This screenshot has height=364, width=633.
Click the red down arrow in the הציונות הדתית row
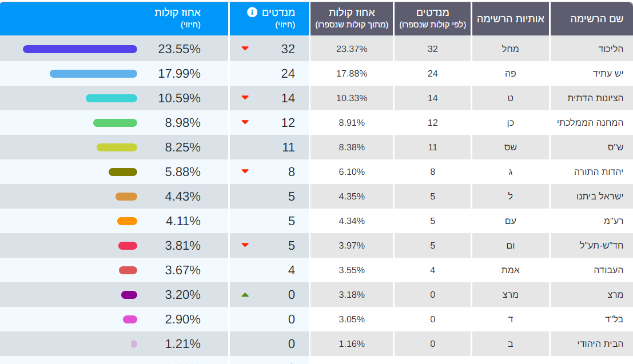[x=245, y=98]
